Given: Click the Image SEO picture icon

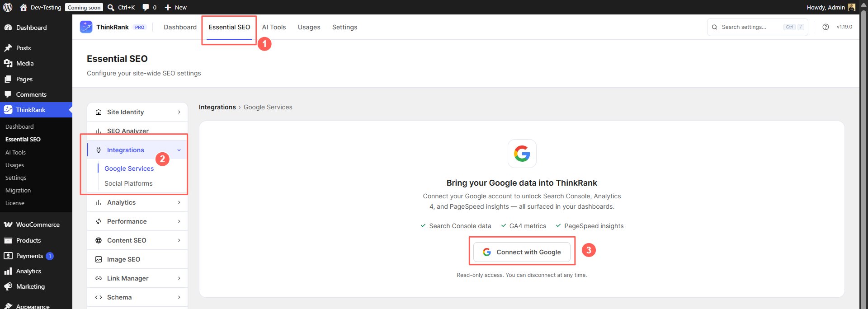Looking at the screenshot, I should click(99, 259).
